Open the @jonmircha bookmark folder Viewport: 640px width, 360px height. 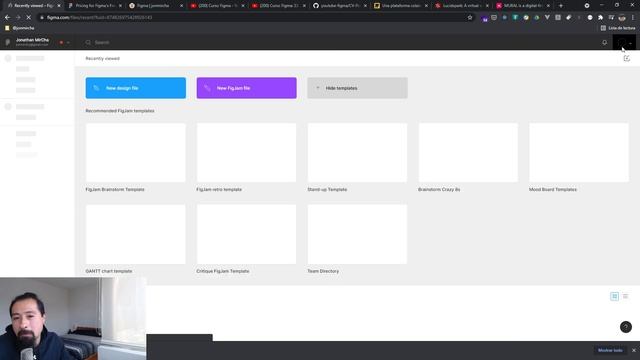coord(20,28)
